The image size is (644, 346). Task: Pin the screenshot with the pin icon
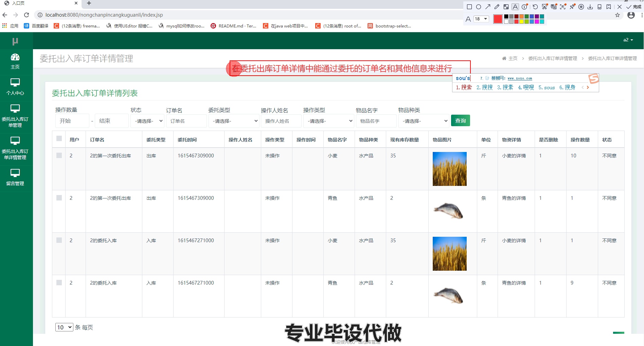[572, 7]
